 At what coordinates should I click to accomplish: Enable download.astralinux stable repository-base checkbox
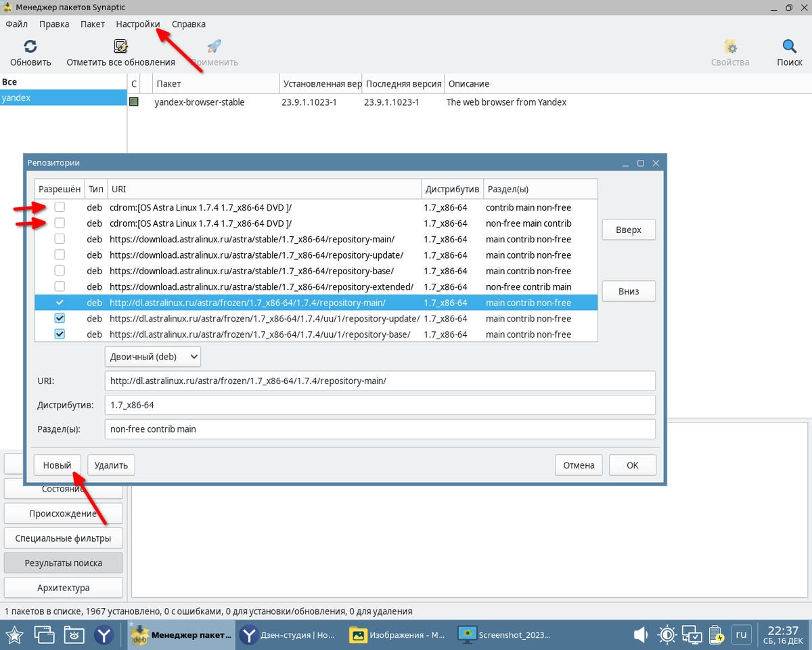60,271
